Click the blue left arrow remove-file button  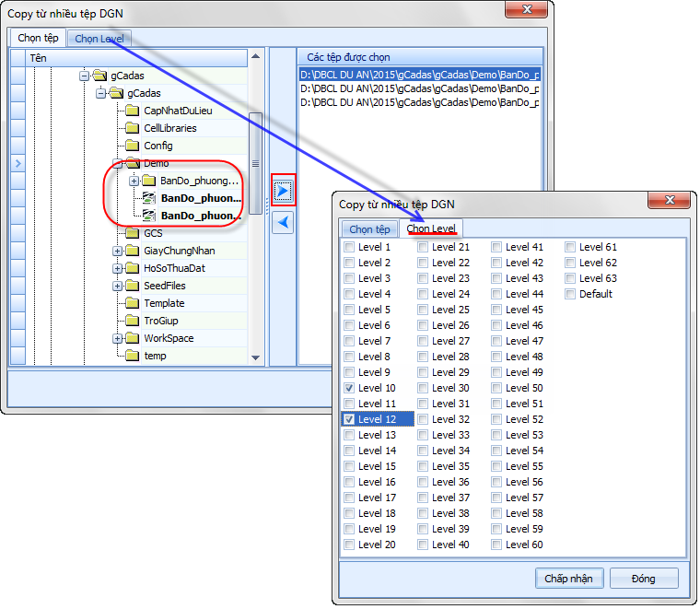click(x=283, y=222)
